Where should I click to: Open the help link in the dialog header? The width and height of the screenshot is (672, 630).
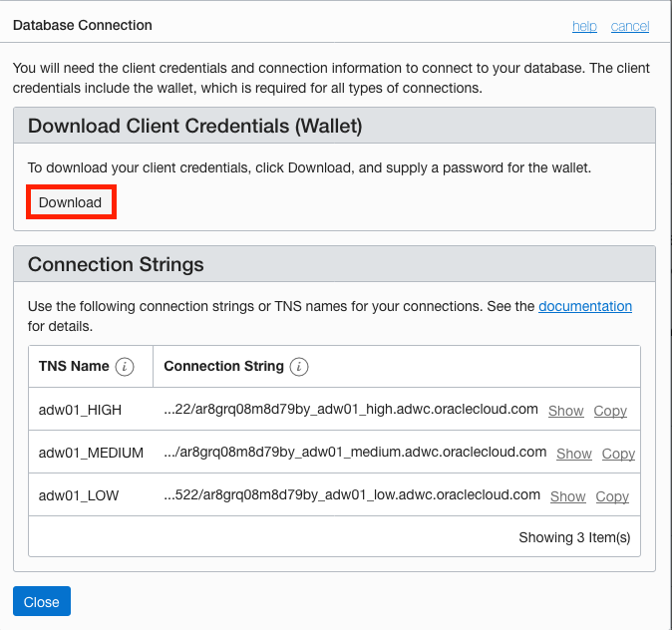tap(584, 26)
